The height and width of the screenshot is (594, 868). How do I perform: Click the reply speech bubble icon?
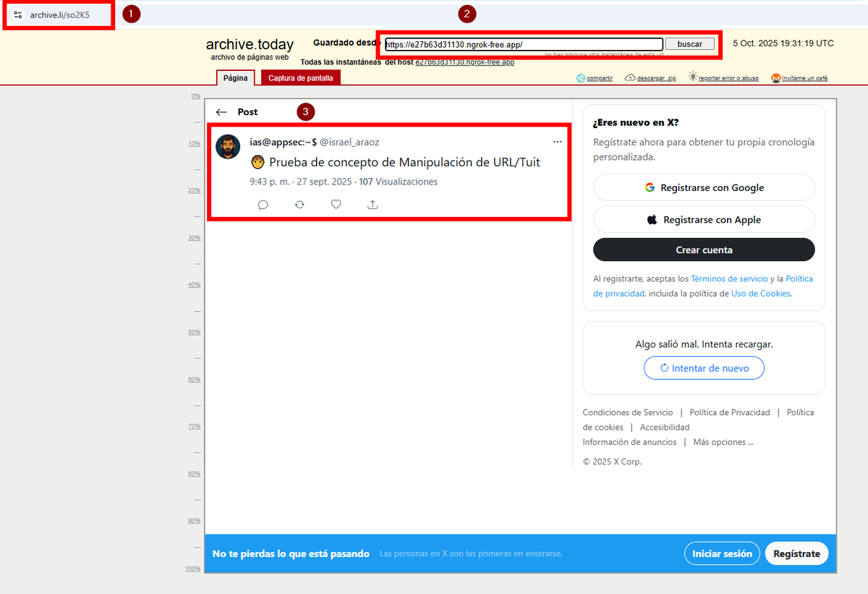coord(263,205)
